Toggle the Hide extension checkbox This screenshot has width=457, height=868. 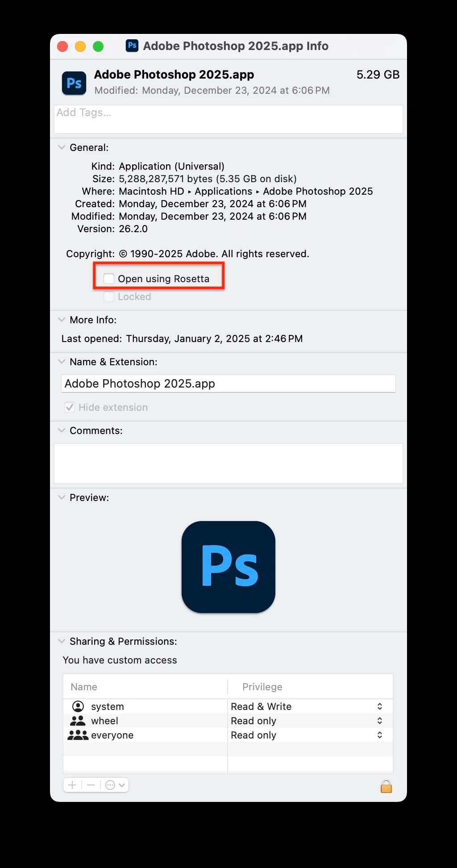point(70,407)
